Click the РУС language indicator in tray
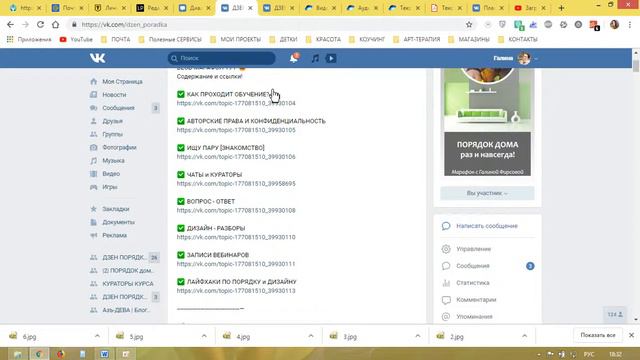 coord(589,354)
